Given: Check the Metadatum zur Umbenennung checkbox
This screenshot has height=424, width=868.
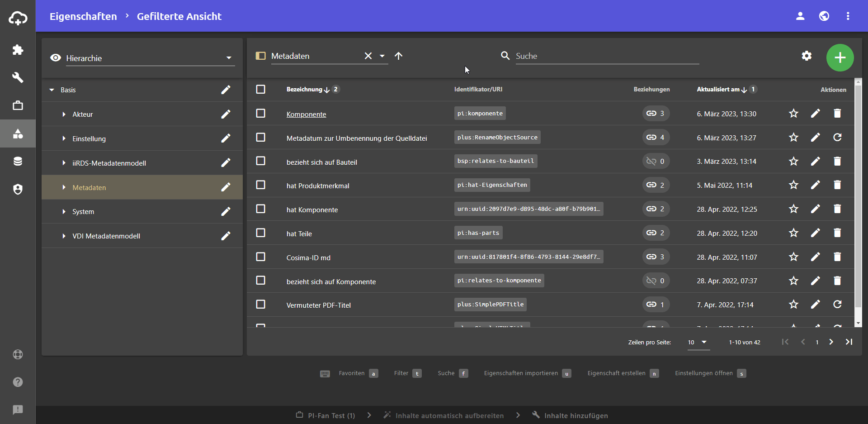Looking at the screenshot, I should coord(260,137).
